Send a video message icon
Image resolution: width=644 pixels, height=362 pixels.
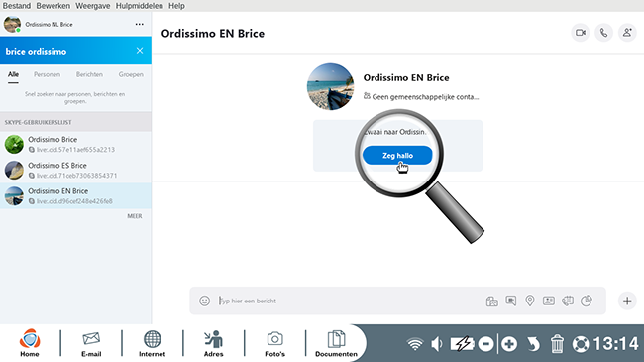click(511, 301)
